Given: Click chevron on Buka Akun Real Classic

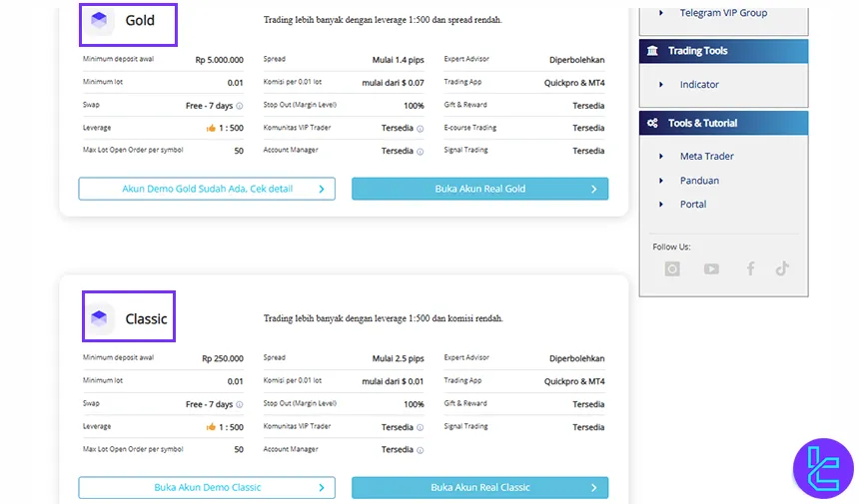Looking at the screenshot, I should pyautogui.click(x=594, y=488).
